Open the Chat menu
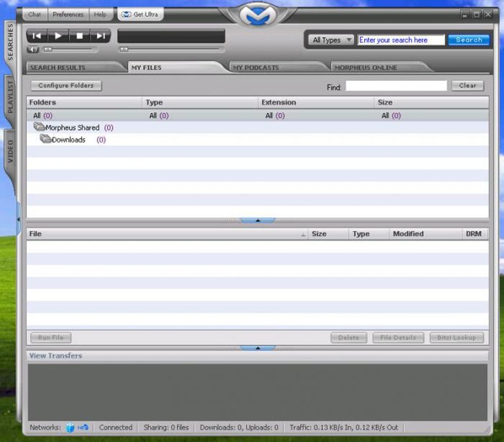The height and width of the screenshot is (442, 504). (x=35, y=14)
